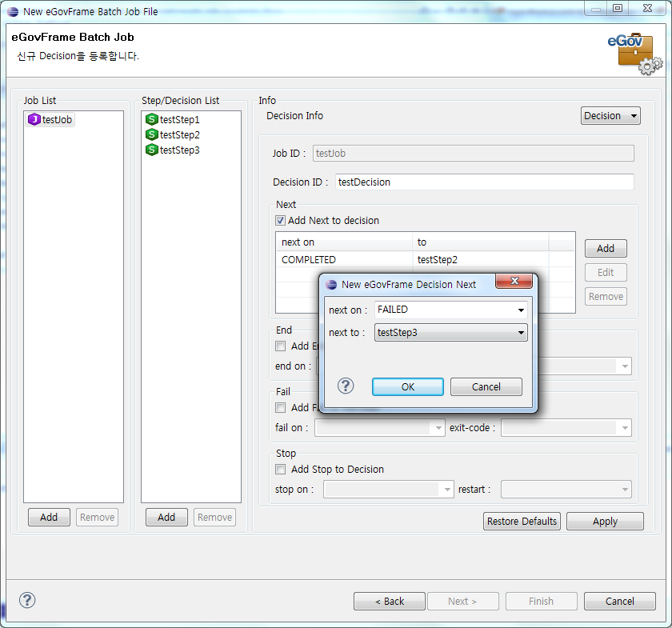
Task: Toggle the Fail section checkbox
Action: point(280,408)
